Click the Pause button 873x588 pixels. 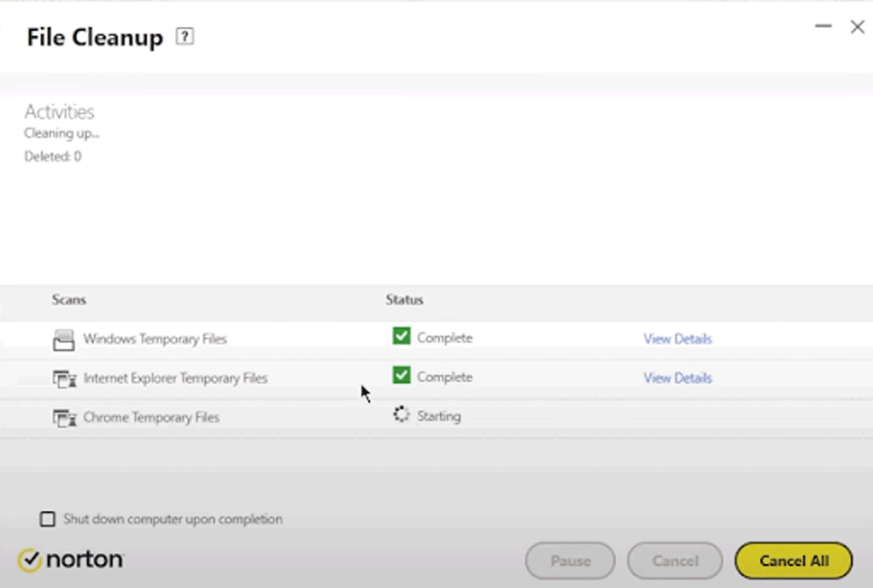[570, 561]
